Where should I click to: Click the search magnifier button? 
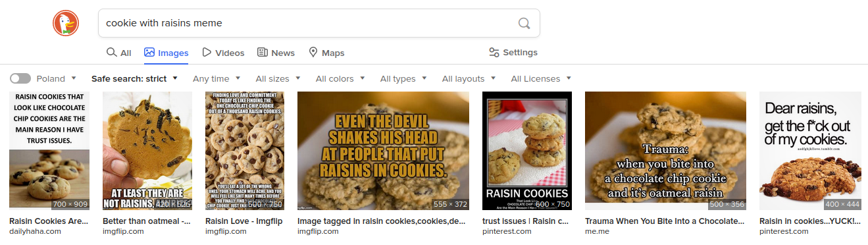tap(524, 23)
